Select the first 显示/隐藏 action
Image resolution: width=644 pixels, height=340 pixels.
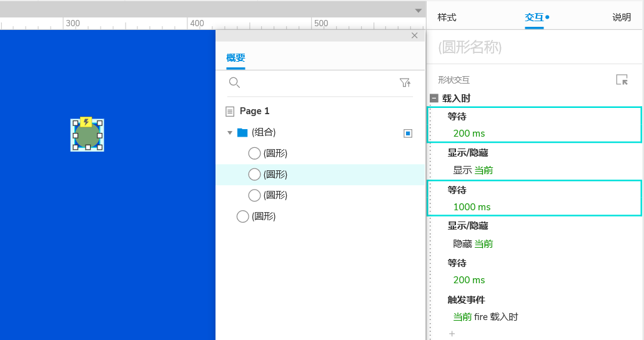click(468, 153)
